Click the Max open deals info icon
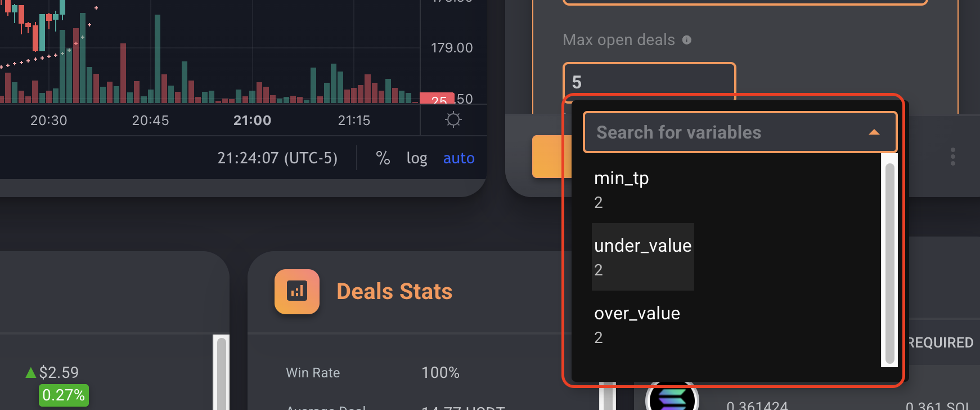 pyautogui.click(x=686, y=40)
